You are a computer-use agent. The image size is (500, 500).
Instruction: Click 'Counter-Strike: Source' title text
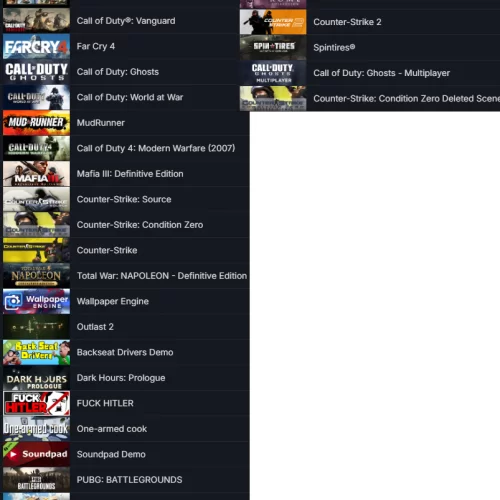pos(124,199)
